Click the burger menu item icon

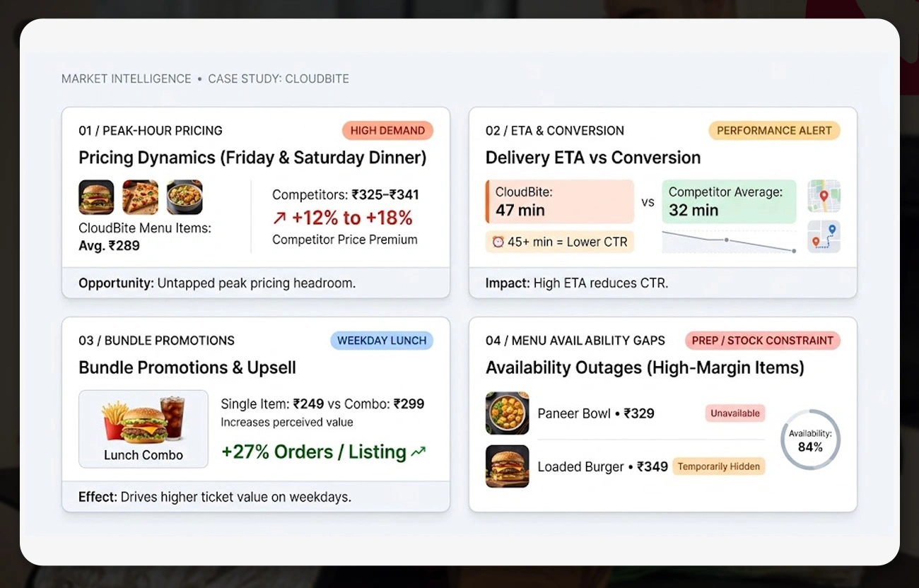coord(96,197)
